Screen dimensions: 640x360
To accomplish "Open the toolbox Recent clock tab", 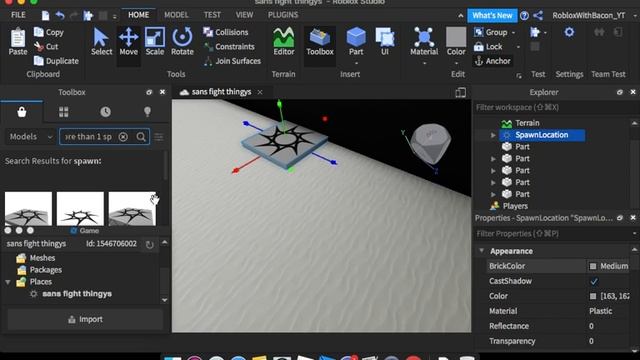I will (105, 112).
